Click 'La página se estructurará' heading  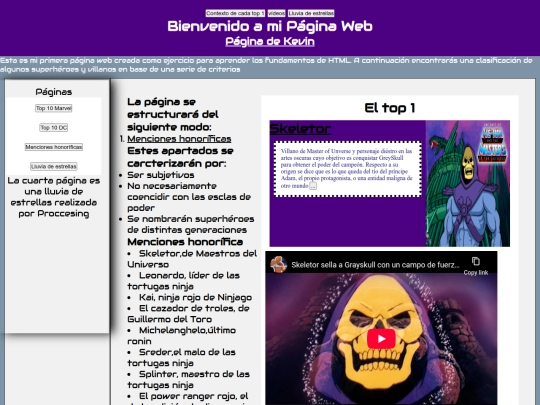tap(173, 114)
